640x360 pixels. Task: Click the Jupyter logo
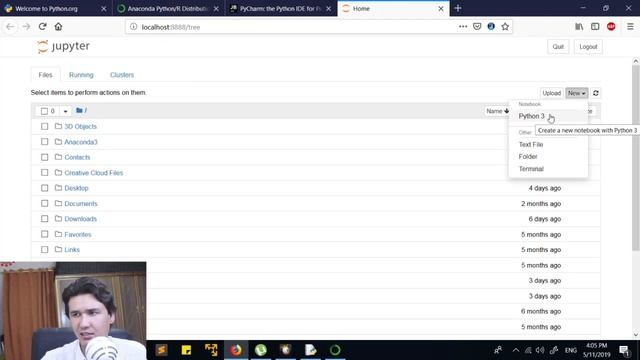(x=63, y=47)
